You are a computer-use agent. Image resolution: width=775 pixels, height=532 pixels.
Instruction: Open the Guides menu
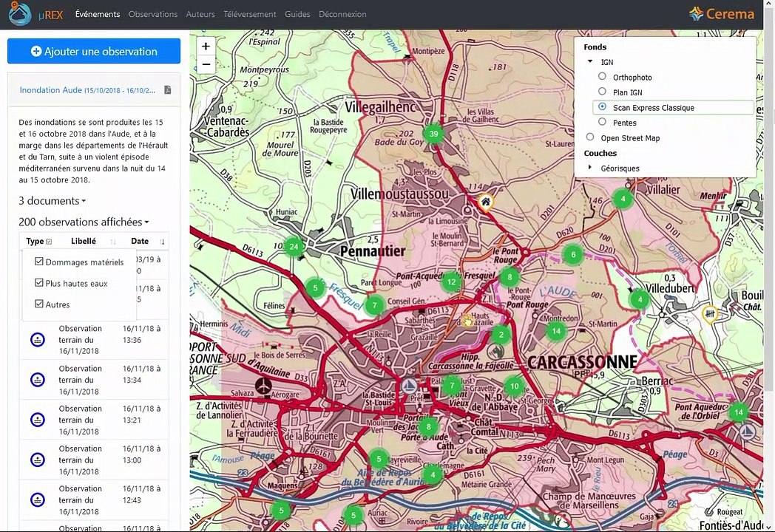click(297, 14)
